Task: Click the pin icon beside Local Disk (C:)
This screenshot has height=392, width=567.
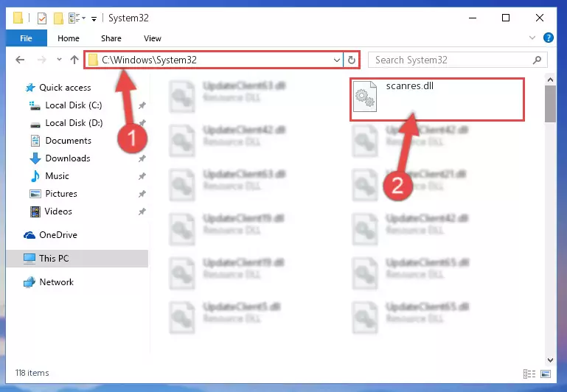Action: [x=142, y=105]
